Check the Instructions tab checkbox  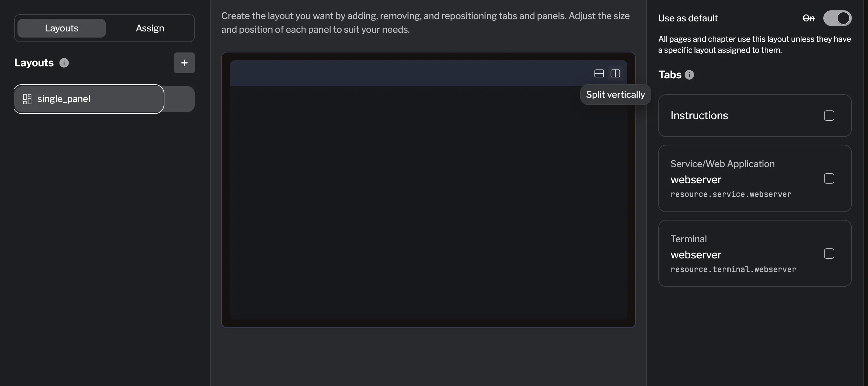pyautogui.click(x=829, y=116)
